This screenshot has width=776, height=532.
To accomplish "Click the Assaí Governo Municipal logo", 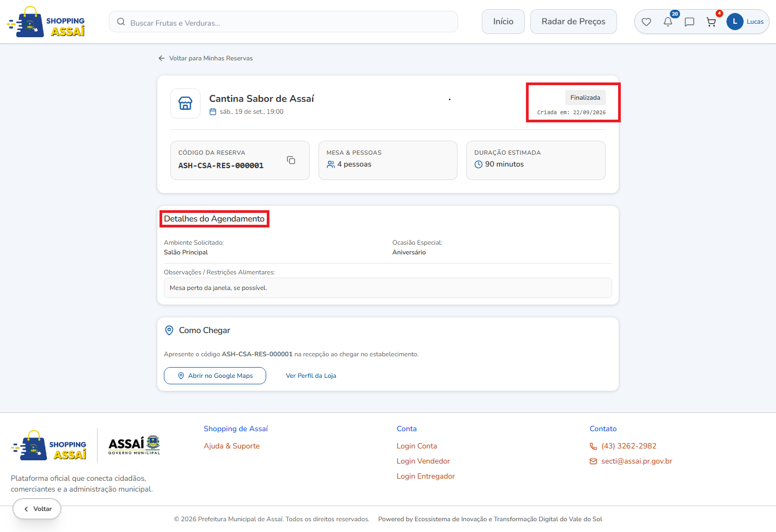I will [x=134, y=445].
